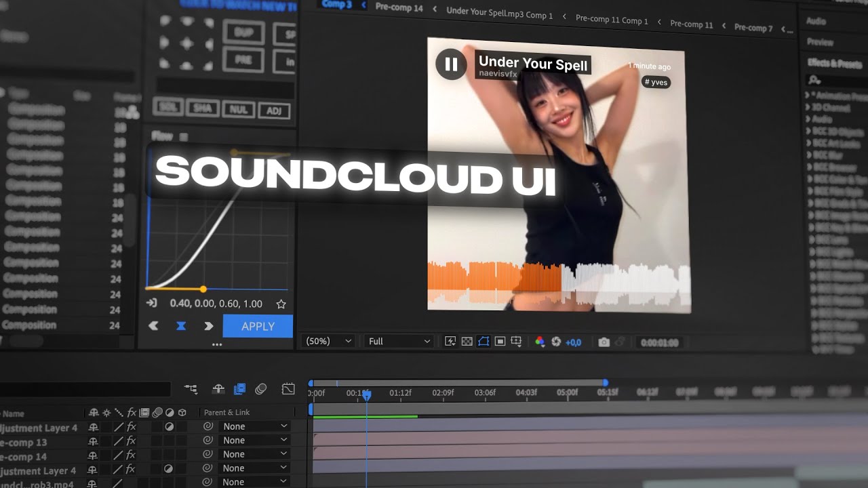The width and height of the screenshot is (868, 488).
Task: Click the reset exposure aperture icon
Action: pos(556,342)
